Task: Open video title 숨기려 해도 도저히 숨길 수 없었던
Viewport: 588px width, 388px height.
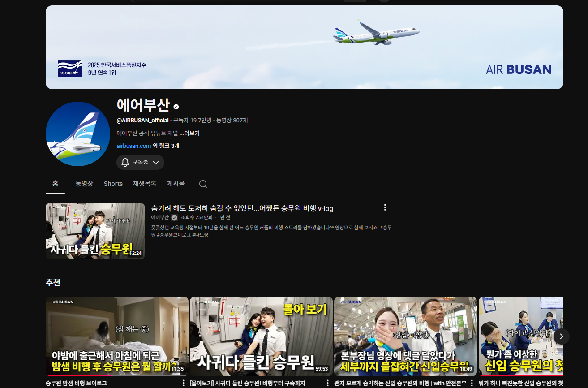Action: tap(242, 208)
